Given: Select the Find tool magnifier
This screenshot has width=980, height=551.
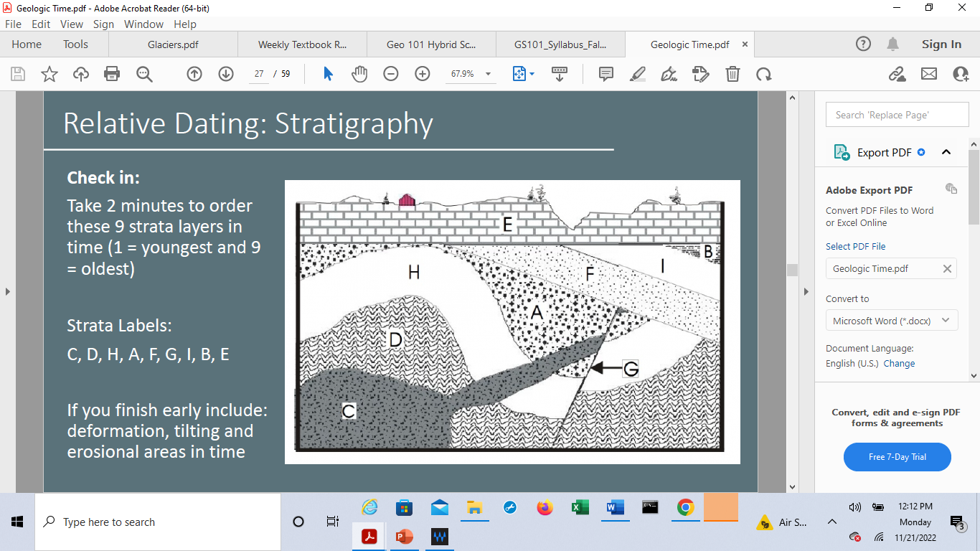Looking at the screenshot, I should tap(145, 74).
